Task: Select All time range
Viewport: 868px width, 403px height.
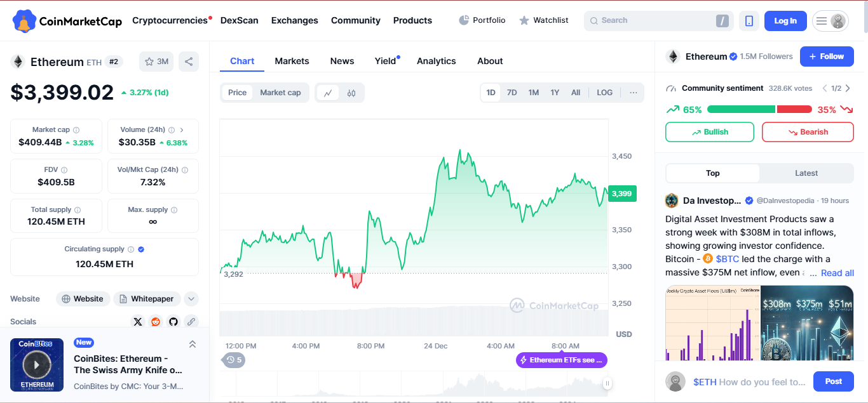Action: coord(576,93)
